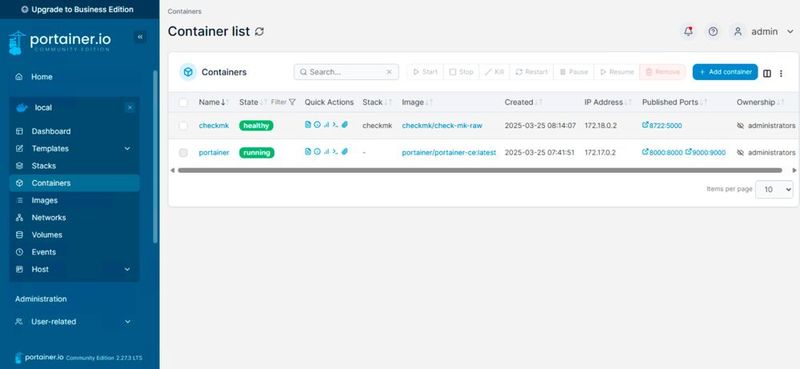Click the Docker whale icon beside local
This screenshot has width=800, height=369.
point(21,108)
